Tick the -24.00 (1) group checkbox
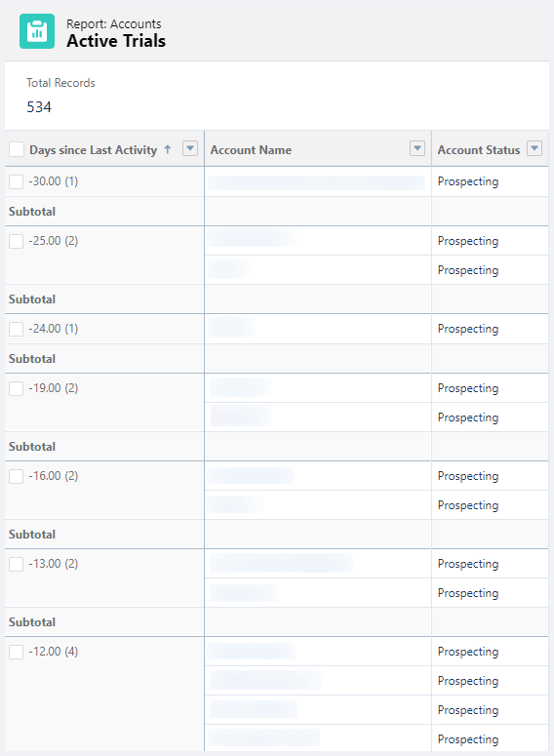 (x=17, y=329)
